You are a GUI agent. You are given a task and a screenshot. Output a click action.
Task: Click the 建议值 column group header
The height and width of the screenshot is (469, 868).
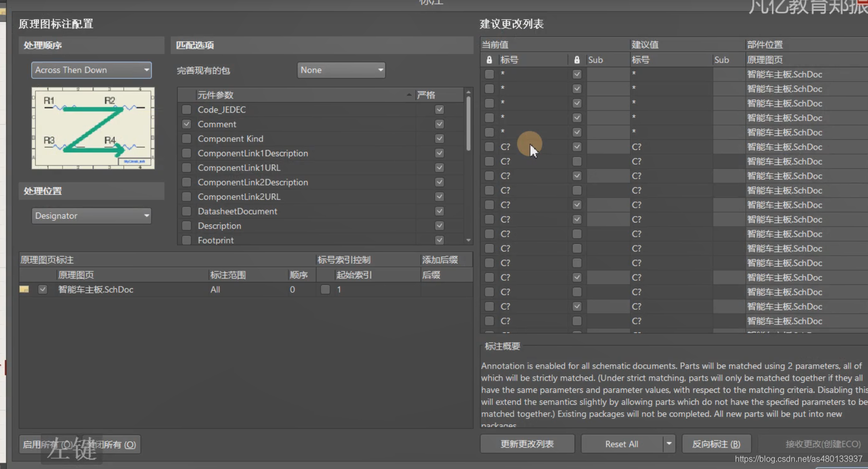pos(687,45)
